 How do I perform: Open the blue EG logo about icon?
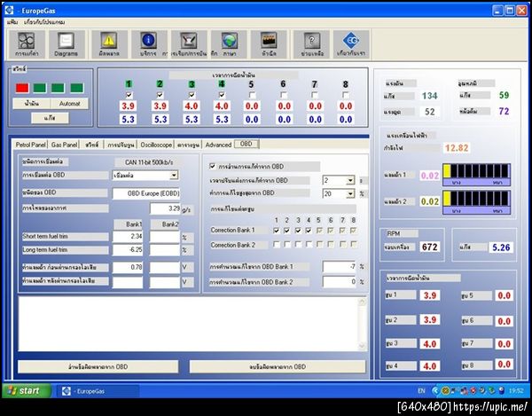(x=351, y=44)
